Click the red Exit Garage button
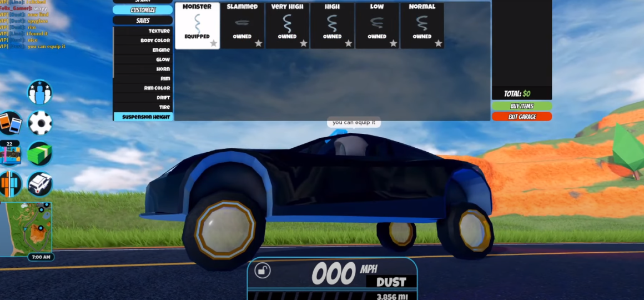The width and height of the screenshot is (644, 300). pyautogui.click(x=521, y=117)
